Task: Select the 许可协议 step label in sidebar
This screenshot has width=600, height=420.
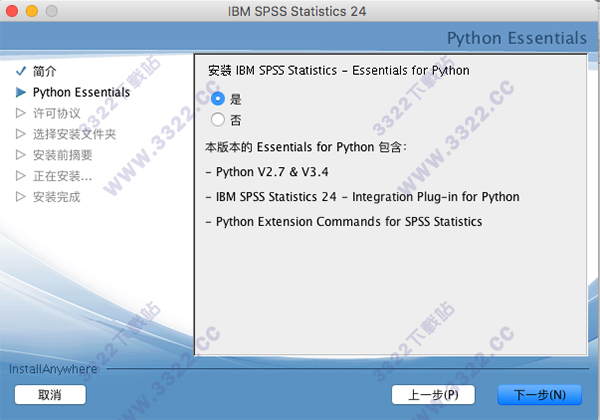Action: (56, 113)
